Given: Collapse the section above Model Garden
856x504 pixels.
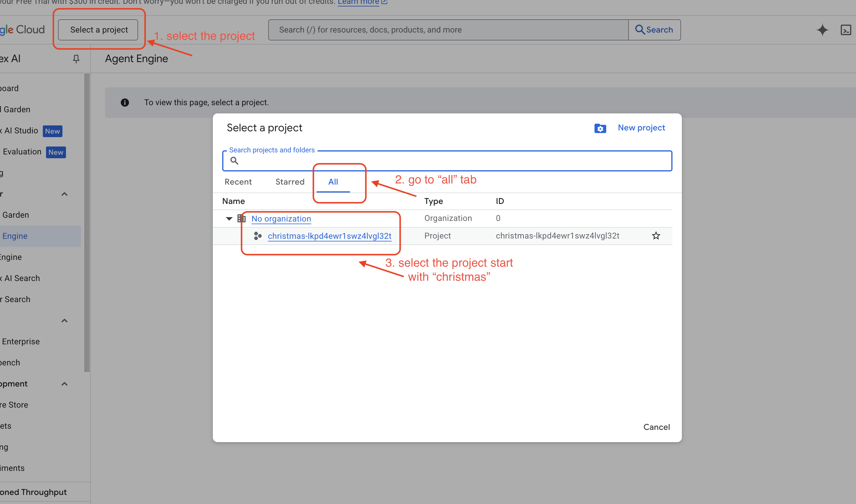Looking at the screenshot, I should (64, 194).
